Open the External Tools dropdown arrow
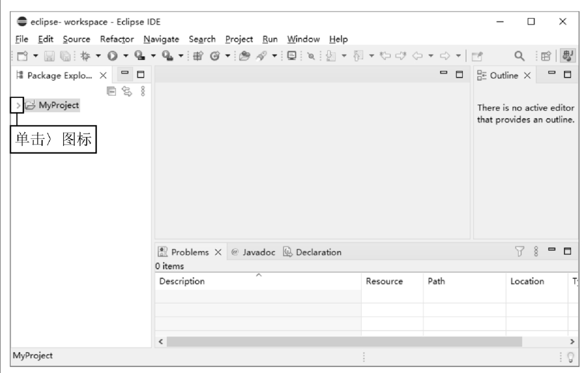The width and height of the screenshot is (588, 373). pyautogui.click(x=181, y=56)
